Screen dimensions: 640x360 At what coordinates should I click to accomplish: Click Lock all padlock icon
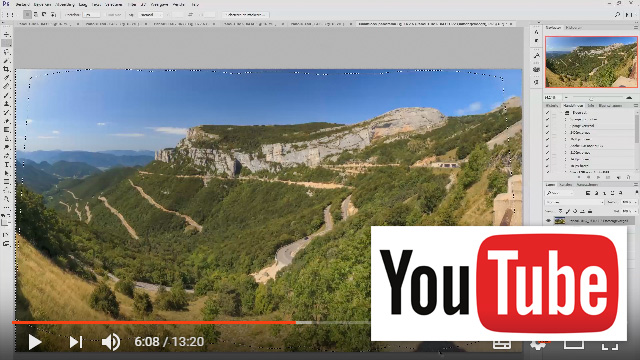(590, 211)
